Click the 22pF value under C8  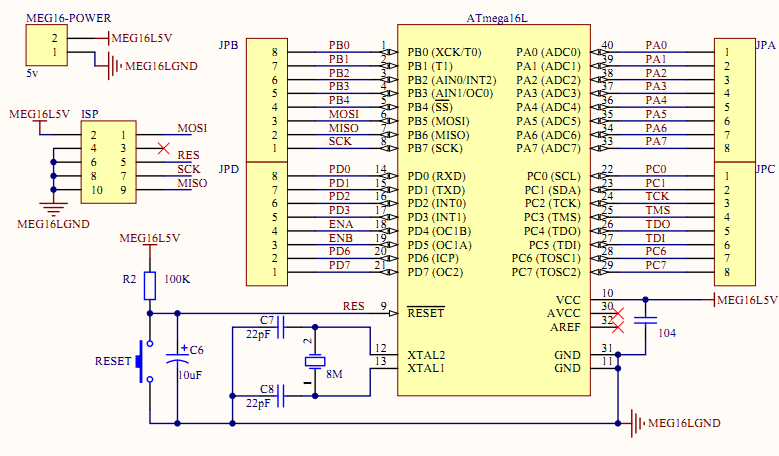[x=258, y=403]
